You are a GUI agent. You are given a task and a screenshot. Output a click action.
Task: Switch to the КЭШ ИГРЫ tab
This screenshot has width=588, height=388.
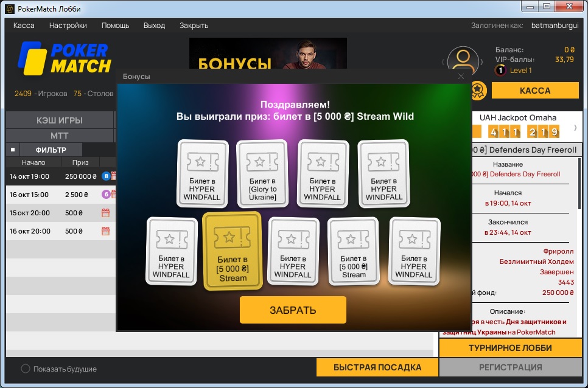pyautogui.click(x=60, y=120)
